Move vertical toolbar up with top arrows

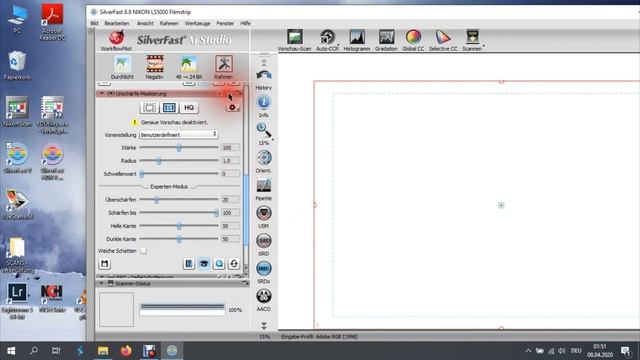point(264,62)
